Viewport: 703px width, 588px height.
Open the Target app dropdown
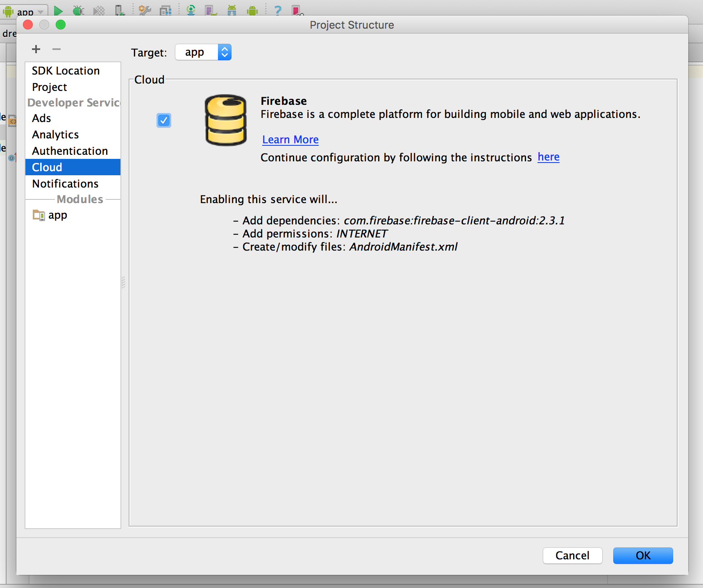tap(203, 52)
